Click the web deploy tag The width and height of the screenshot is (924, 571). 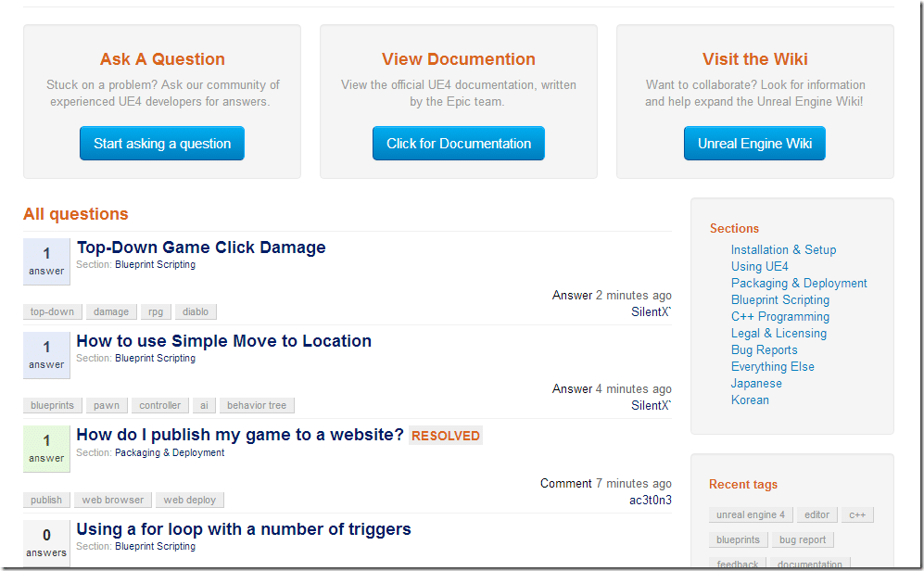coord(189,501)
